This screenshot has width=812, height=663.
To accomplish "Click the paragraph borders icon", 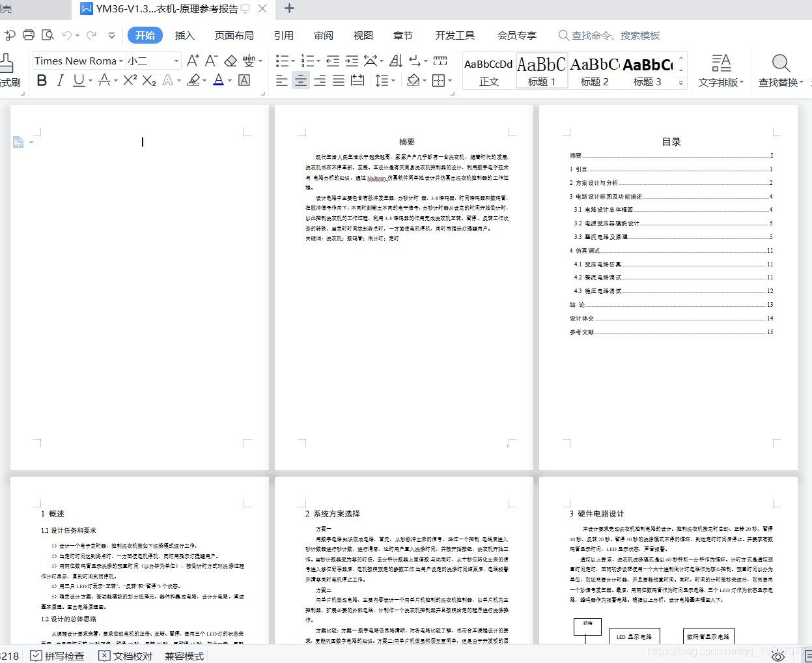I will (x=438, y=80).
